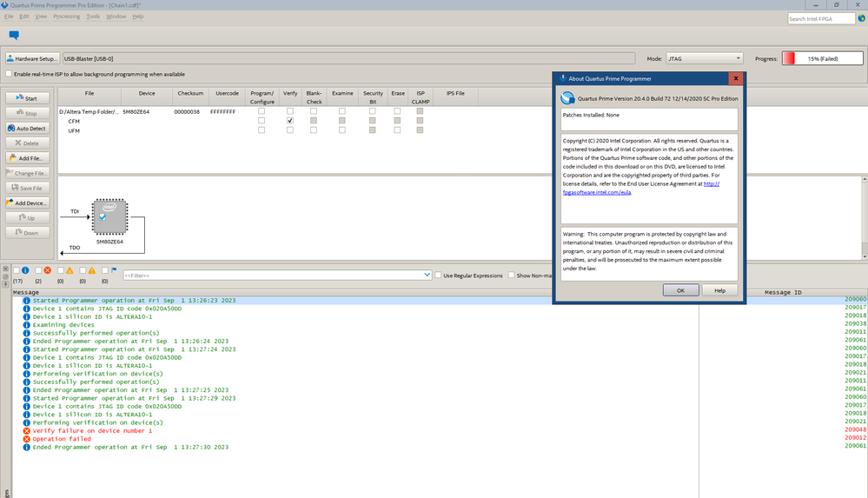Image resolution: width=868 pixels, height=498 pixels.
Task: Click the Save File button
Action: pos(28,188)
